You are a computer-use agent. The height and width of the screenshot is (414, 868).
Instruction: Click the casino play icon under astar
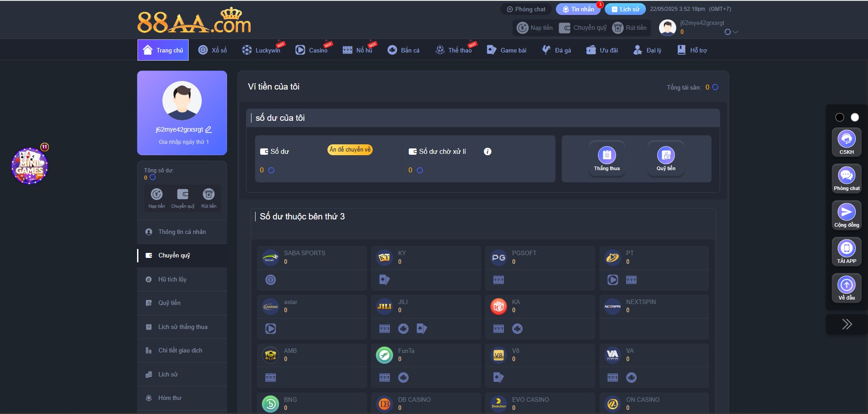(270, 328)
